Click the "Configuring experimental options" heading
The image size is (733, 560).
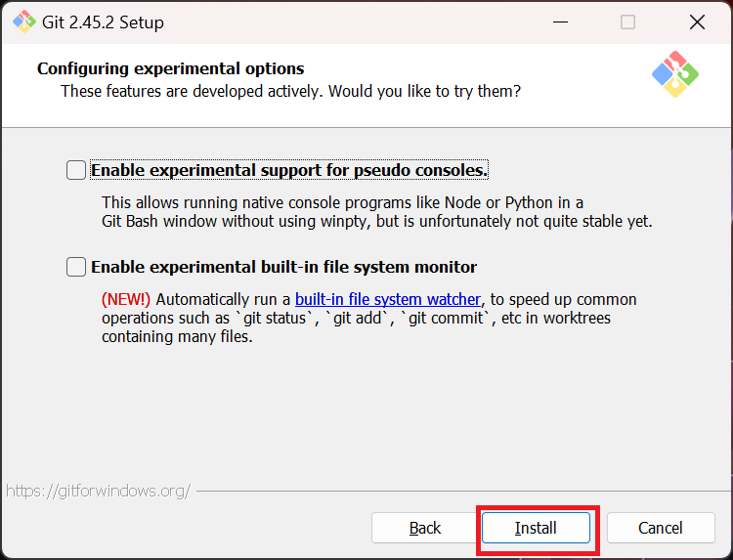[171, 68]
